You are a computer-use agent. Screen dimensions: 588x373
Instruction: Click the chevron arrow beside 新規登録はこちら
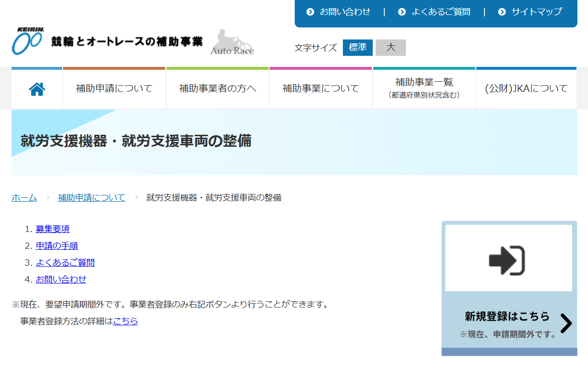click(x=566, y=323)
